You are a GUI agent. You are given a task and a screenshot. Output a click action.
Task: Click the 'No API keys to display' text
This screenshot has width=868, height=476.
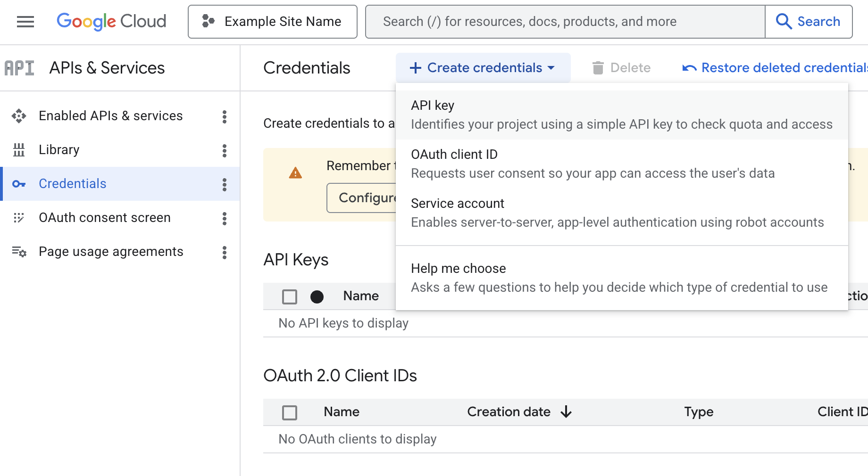pos(343,323)
